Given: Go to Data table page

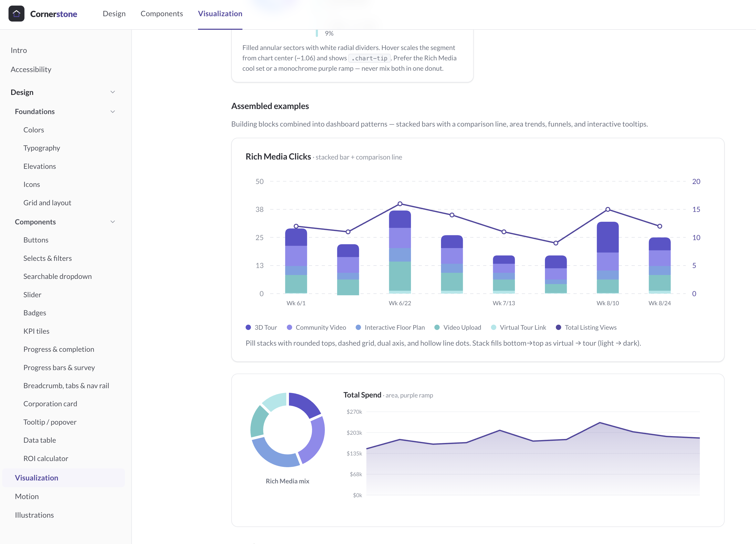Looking at the screenshot, I should (40, 440).
